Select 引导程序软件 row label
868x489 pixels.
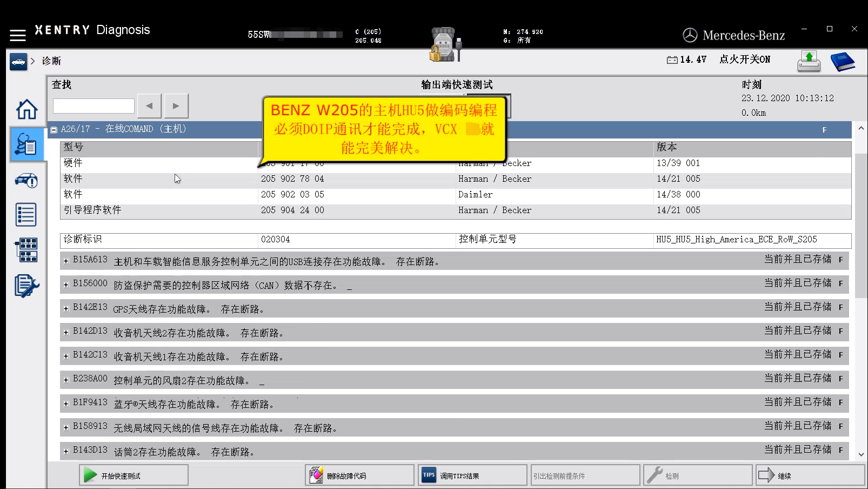click(x=92, y=210)
